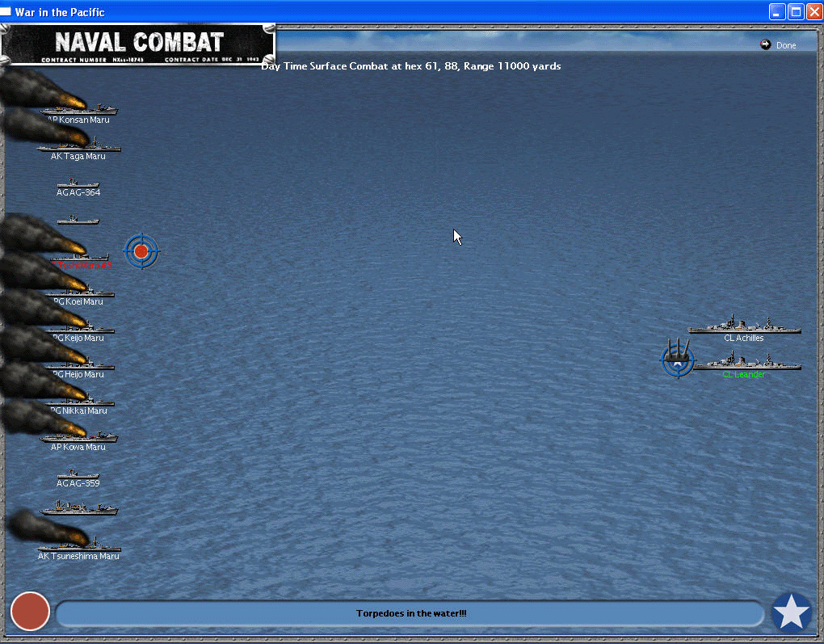Select the AP Konsan Maru ship sprite
The width and height of the screenshot is (824, 644).
[79, 109]
